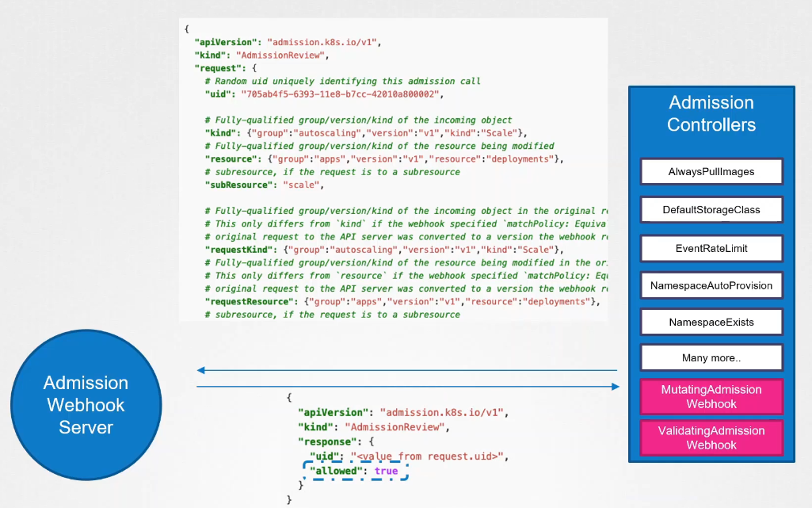
Task: Select the DefaultStorageClass admission controller
Action: tap(711, 209)
